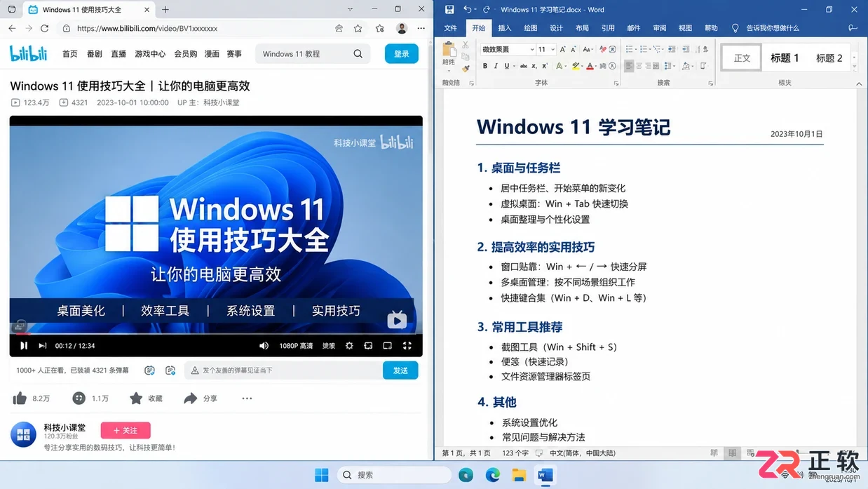Toggle the danmaku display switch icon
868x489 pixels.
(x=149, y=370)
